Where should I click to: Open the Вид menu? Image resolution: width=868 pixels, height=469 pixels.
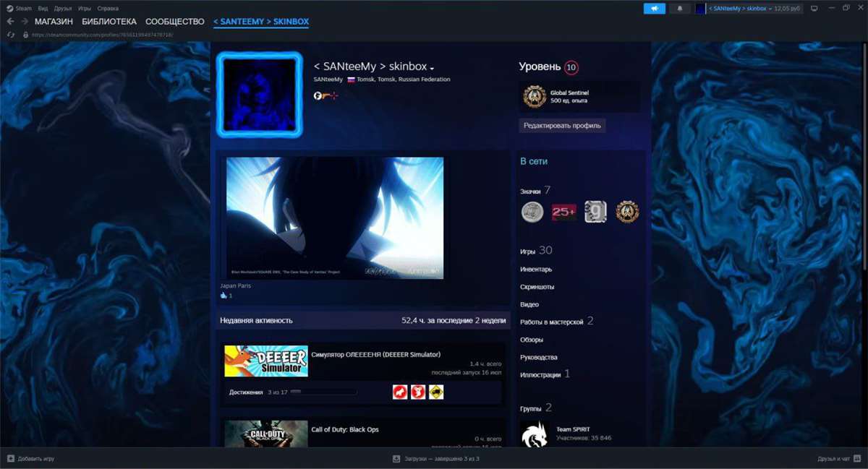pyautogui.click(x=43, y=8)
